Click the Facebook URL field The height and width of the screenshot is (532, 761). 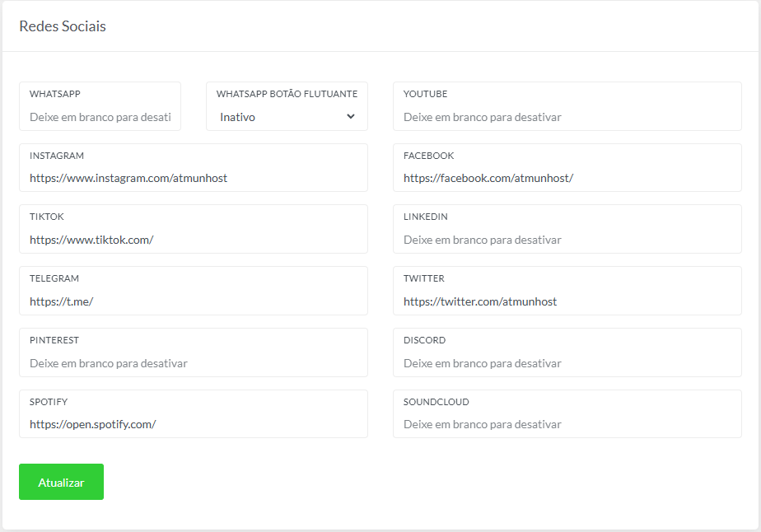coord(567,178)
